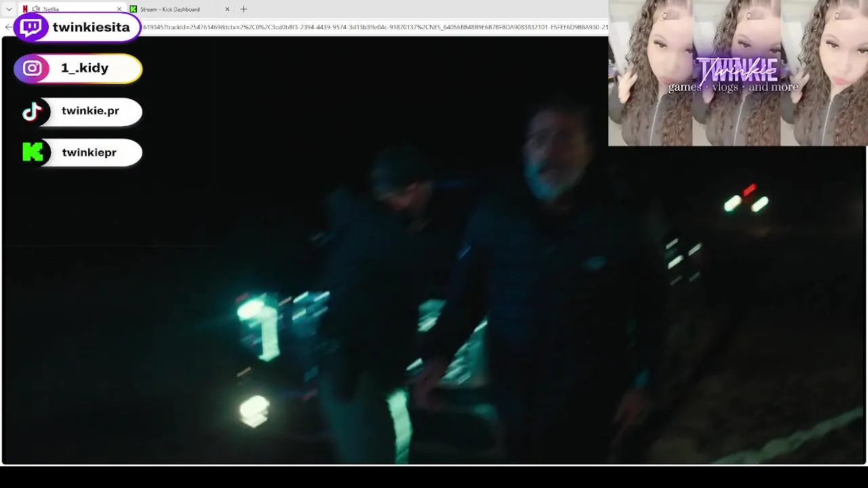Click the green Kick logo icon
The image size is (868, 488).
tap(33, 152)
